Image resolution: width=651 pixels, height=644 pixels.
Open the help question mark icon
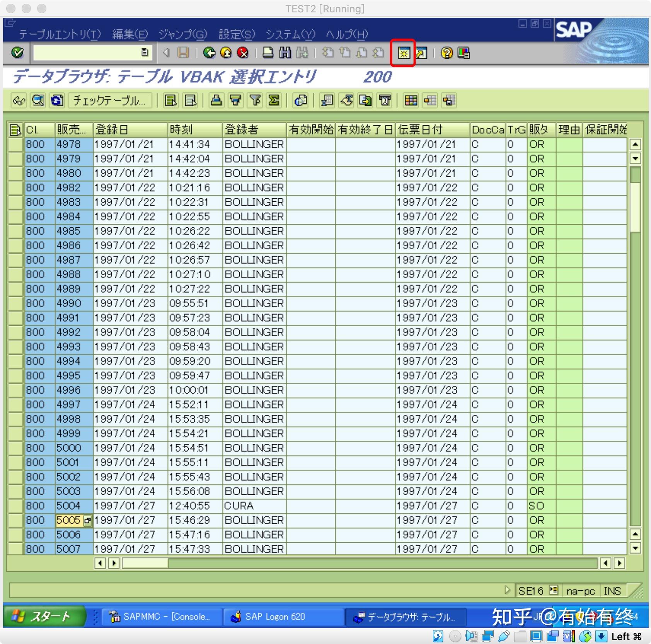tap(446, 53)
